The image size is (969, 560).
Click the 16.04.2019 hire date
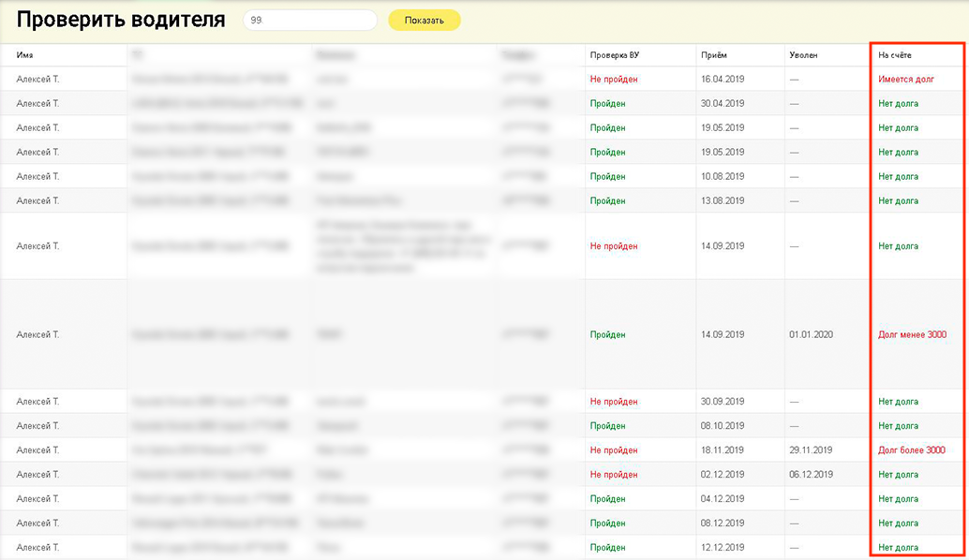723,80
